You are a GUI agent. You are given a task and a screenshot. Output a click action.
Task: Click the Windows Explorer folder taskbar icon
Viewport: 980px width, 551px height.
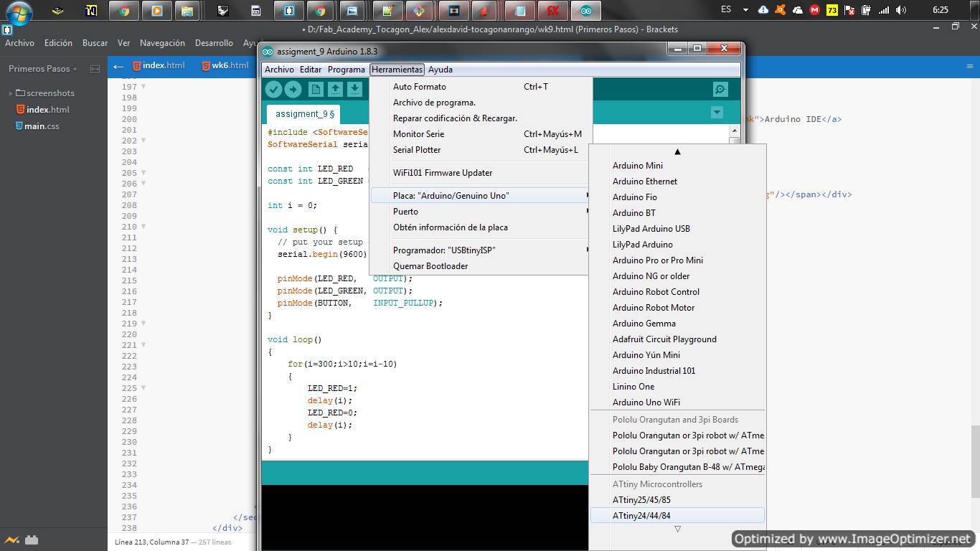(x=187, y=11)
